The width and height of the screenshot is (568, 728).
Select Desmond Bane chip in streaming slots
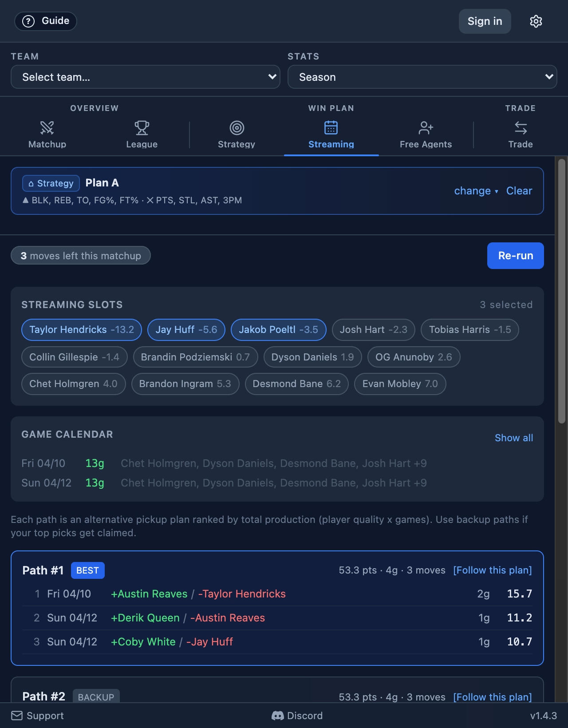click(297, 384)
